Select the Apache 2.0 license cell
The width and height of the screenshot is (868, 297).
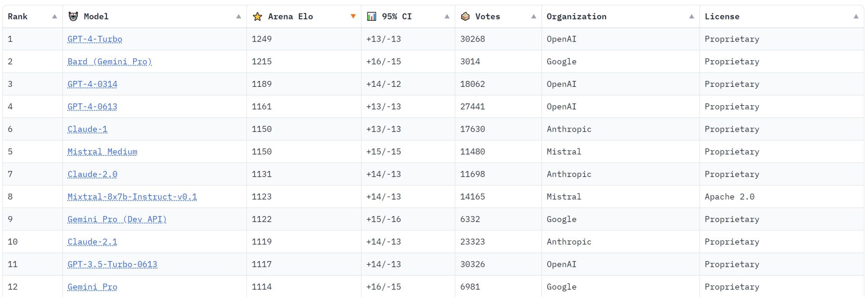pos(729,197)
